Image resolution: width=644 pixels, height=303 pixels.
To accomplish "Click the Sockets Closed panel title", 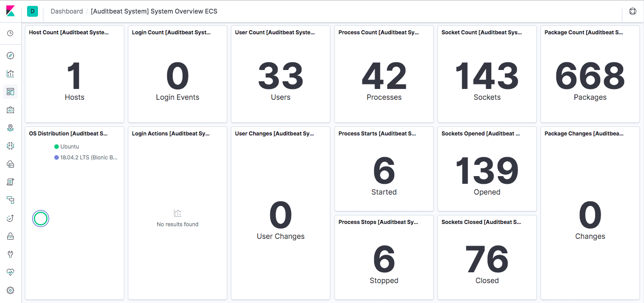I will (x=481, y=222).
